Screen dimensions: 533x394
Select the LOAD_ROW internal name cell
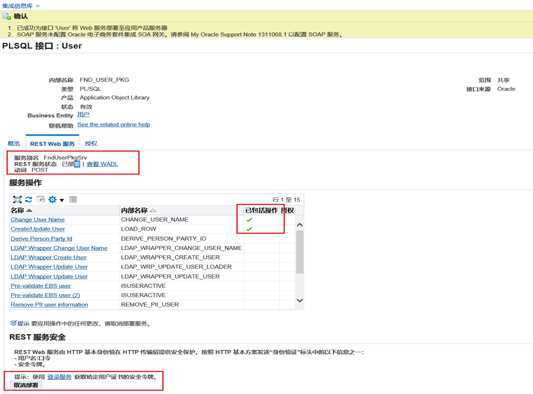(138, 229)
